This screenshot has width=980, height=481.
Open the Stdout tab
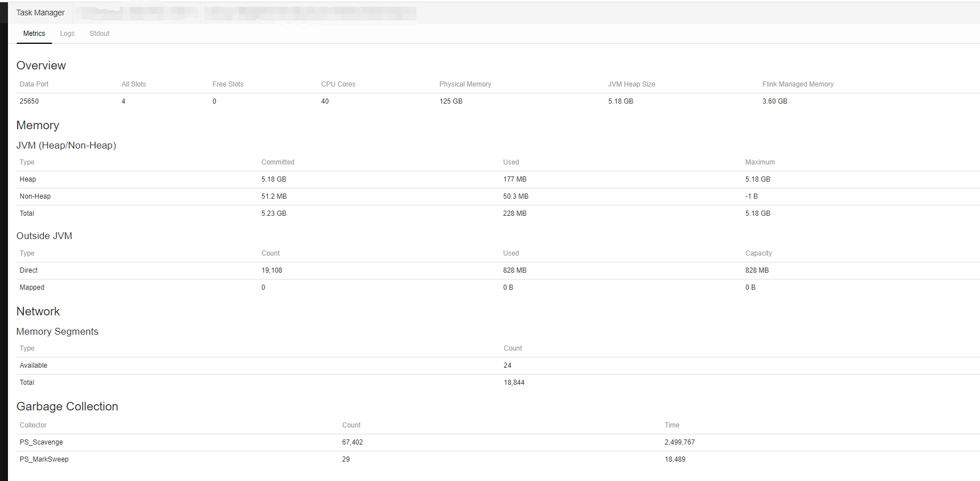pos(100,34)
